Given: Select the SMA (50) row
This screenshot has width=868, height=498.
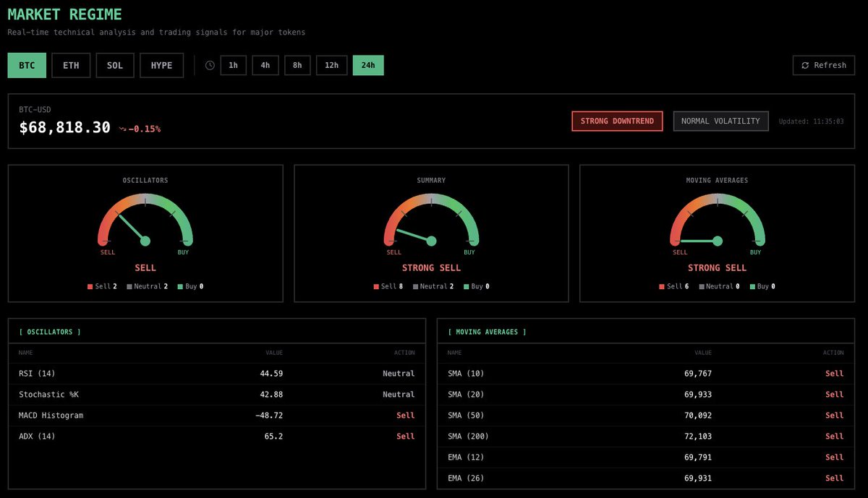Looking at the screenshot, I should [646, 416].
